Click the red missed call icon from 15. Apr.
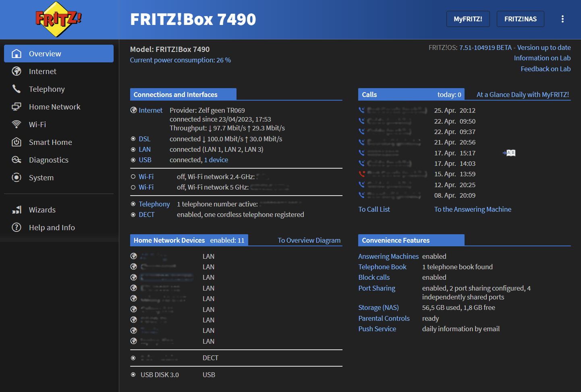 [361, 174]
